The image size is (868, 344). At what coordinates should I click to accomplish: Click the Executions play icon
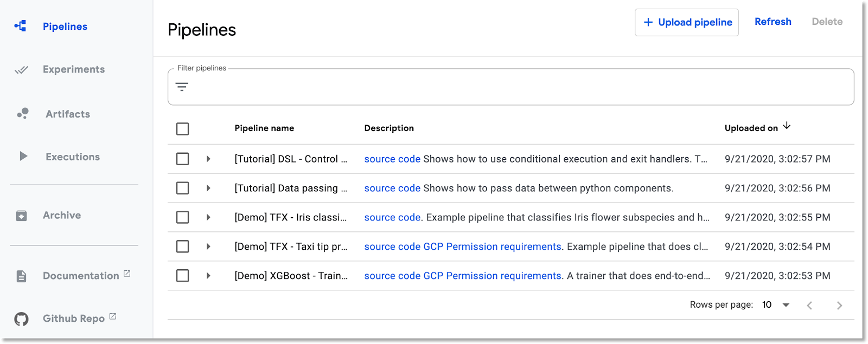coord(23,157)
